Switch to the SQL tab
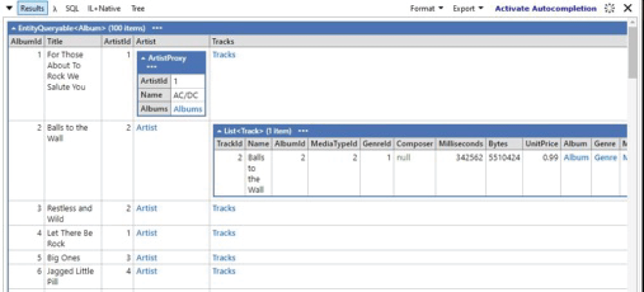The width and height of the screenshot is (644, 292). click(72, 8)
